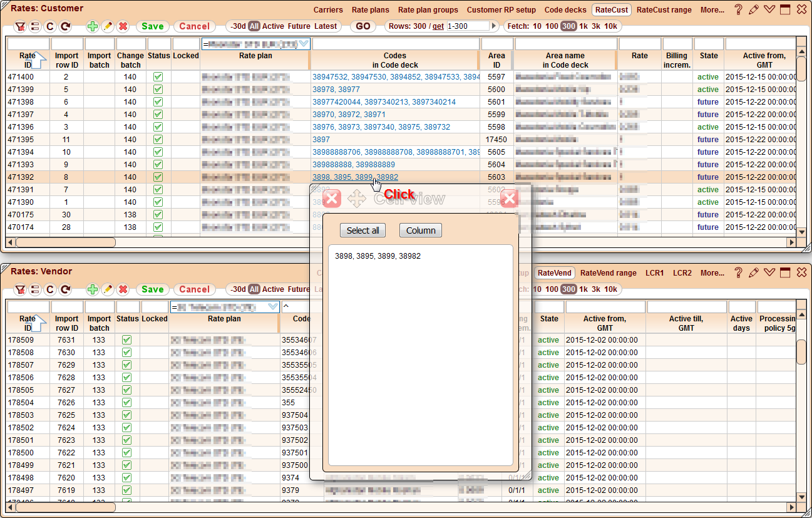
Task: Click the pencil edit icon in Rates: Vendor toolbar
Action: pos(106,289)
